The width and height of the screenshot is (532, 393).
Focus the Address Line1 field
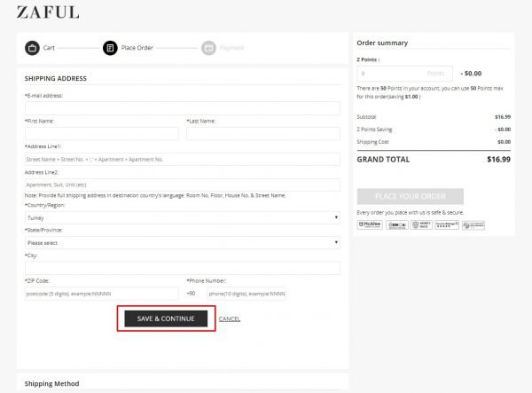click(183, 159)
